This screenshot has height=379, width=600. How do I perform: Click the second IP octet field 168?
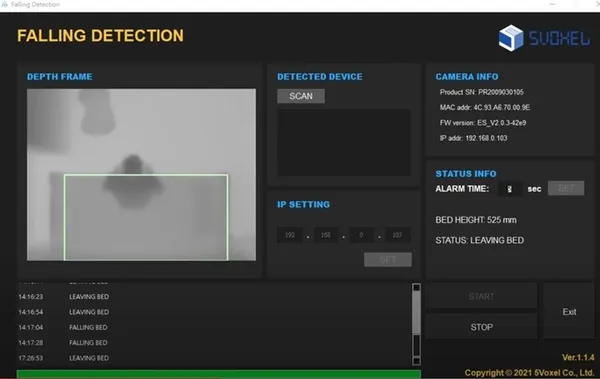[326, 235]
